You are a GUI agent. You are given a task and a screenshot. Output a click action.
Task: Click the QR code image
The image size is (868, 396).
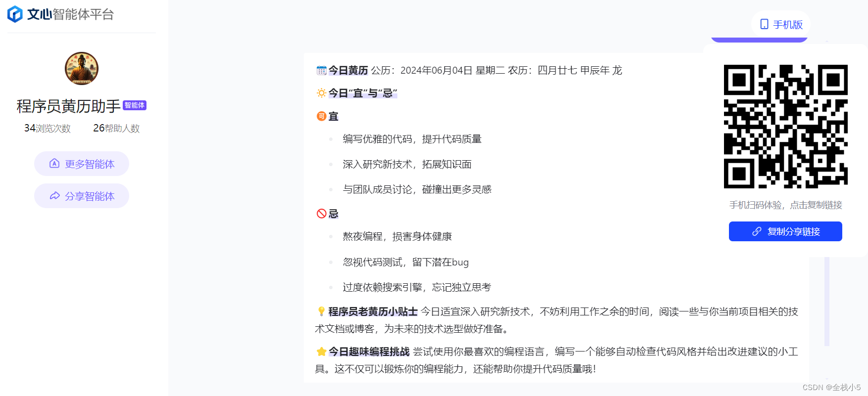pyautogui.click(x=785, y=126)
